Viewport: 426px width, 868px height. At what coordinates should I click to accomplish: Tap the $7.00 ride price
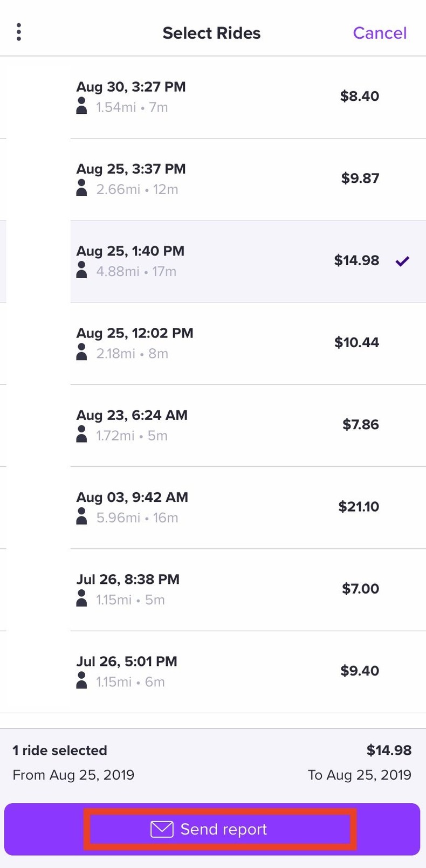click(x=360, y=589)
